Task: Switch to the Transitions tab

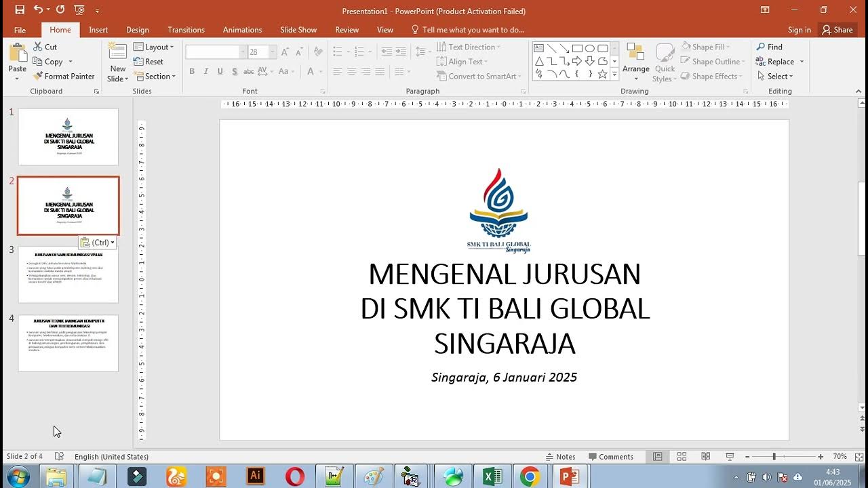Action: [x=186, y=30]
